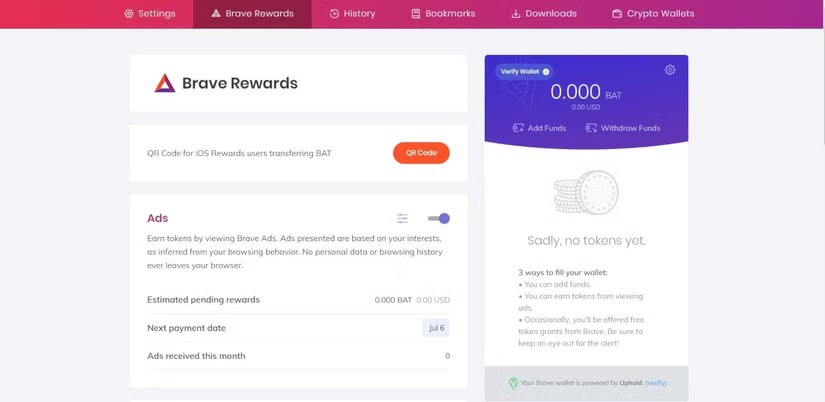Click the Jul 6 payment date badge
Viewport: 825px width, 402px height.
point(435,328)
